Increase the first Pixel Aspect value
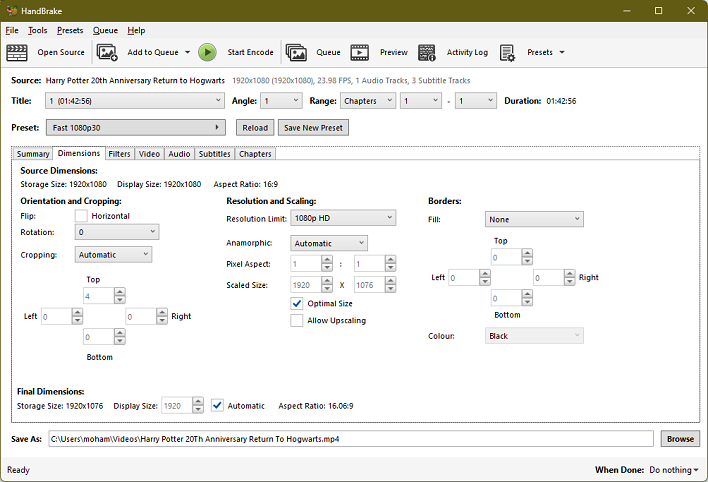 pos(327,259)
